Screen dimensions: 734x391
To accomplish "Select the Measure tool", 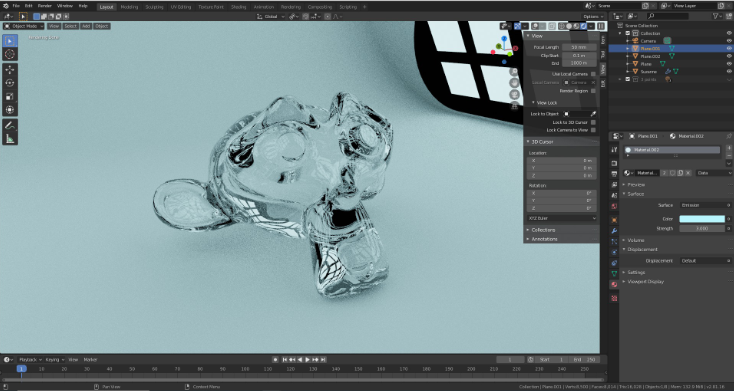I will point(10,139).
